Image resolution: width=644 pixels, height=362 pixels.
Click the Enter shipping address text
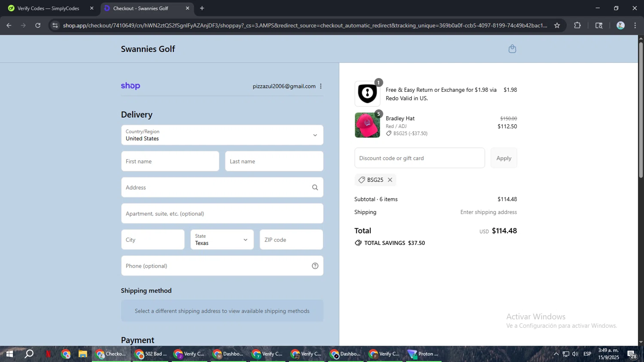[x=489, y=212]
